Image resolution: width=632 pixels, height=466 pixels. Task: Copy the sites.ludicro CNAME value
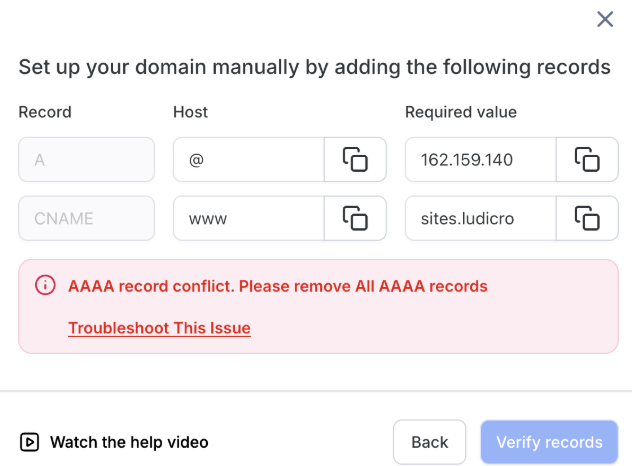(587, 218)
